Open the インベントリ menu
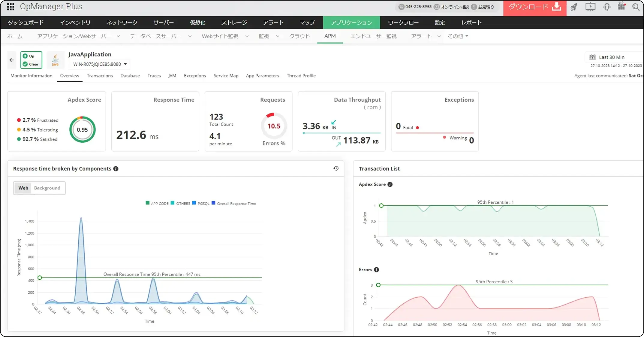Viewport: 644px width, 337px height. pos(75,23)
